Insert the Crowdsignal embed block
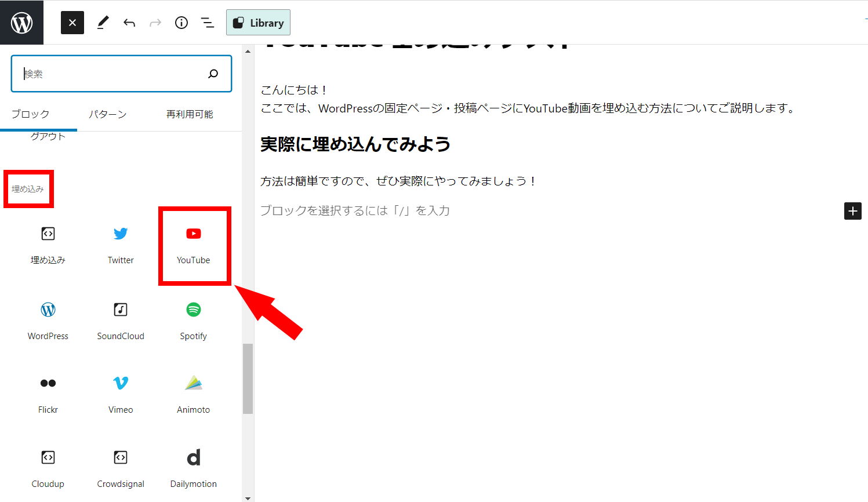 tap(121, 469)
